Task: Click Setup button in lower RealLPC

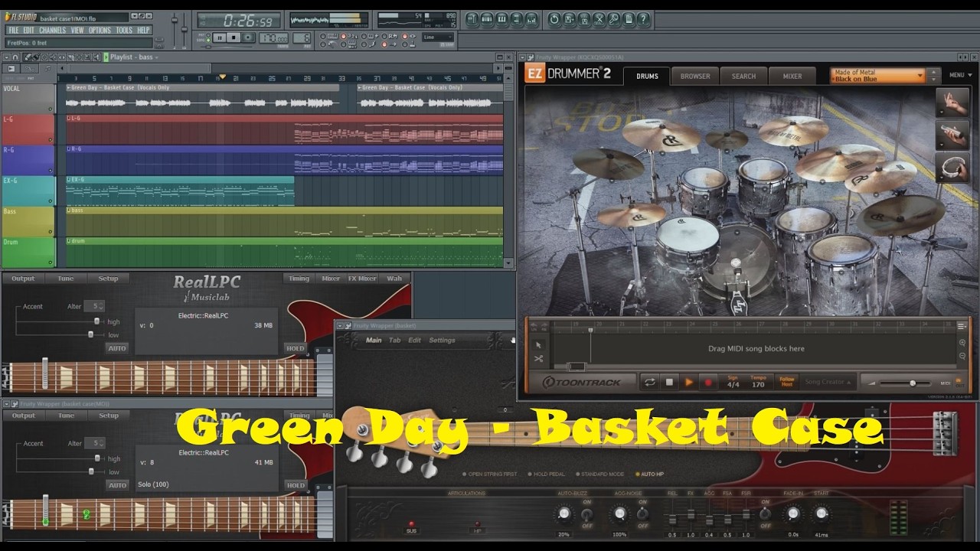Action: click(x=108, y=416)
